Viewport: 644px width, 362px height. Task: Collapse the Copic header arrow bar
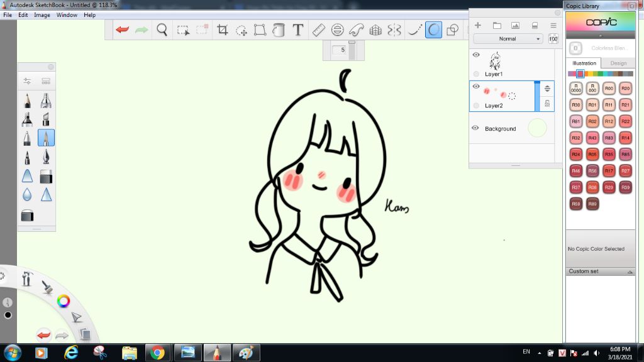tap(601, 36)
